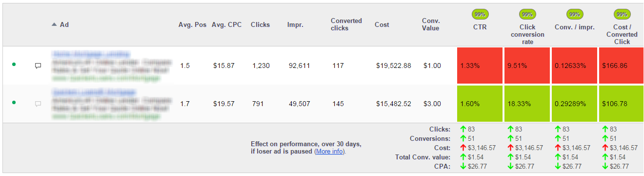Click the 99% badge above Cost / Converted Click
The width and height of the screenshot is (644, 176).
click(x=622, y=14)
